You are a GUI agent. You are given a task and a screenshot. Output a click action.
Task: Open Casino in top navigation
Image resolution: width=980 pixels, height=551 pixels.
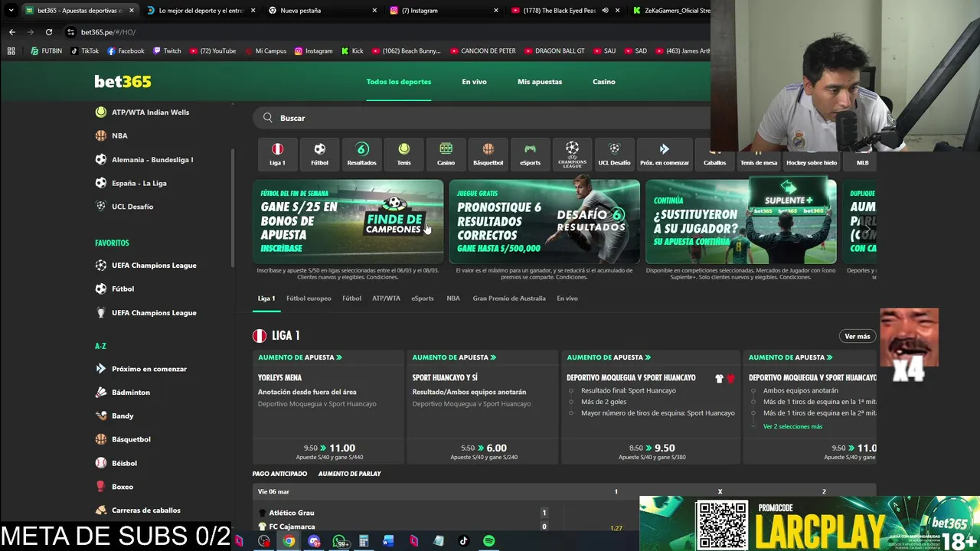[604, 82]
